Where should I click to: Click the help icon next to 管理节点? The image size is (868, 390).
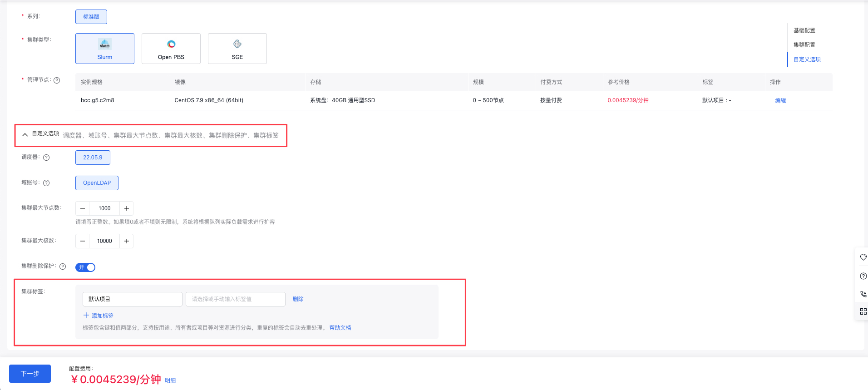tap(57, 80)
